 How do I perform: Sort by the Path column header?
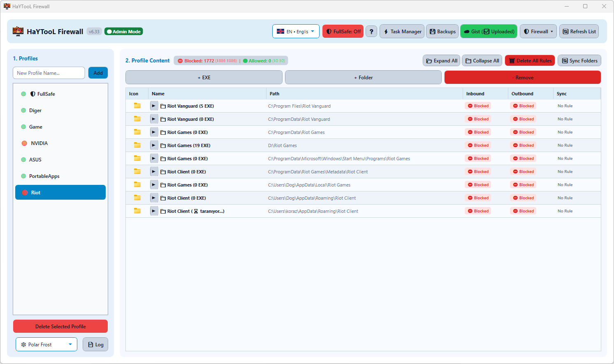pos(365,94)
